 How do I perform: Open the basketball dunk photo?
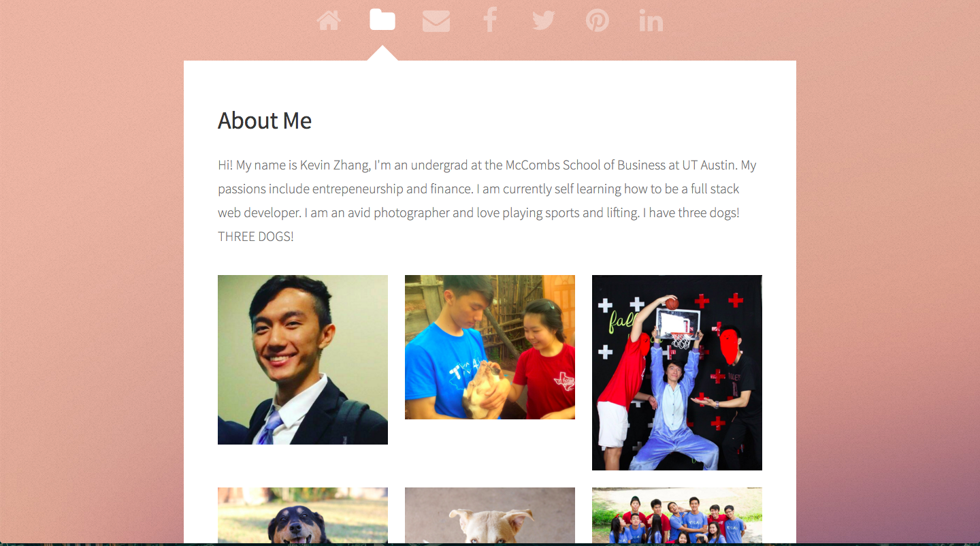click(677, 372)
